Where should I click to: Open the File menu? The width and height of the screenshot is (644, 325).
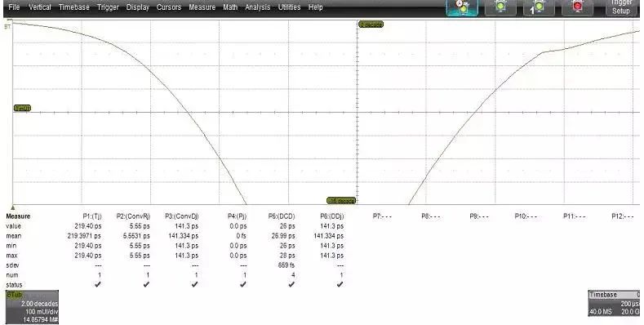click(14, 7)
